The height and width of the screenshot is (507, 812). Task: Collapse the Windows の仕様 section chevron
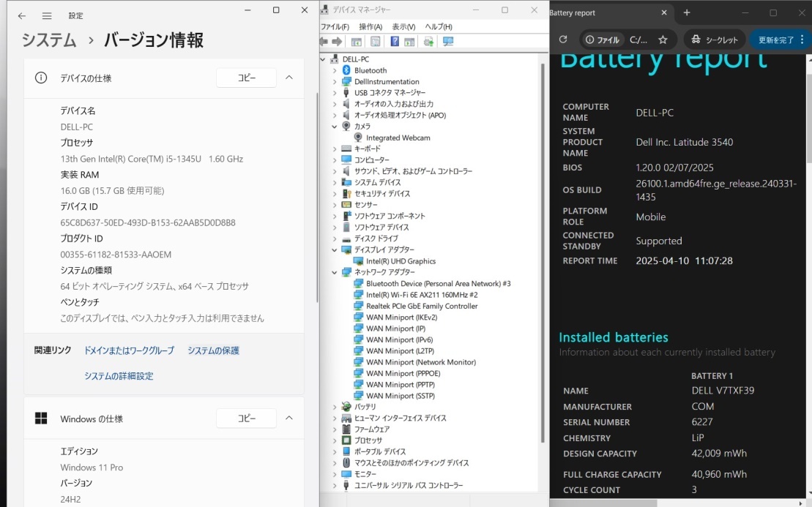point(289,418)
